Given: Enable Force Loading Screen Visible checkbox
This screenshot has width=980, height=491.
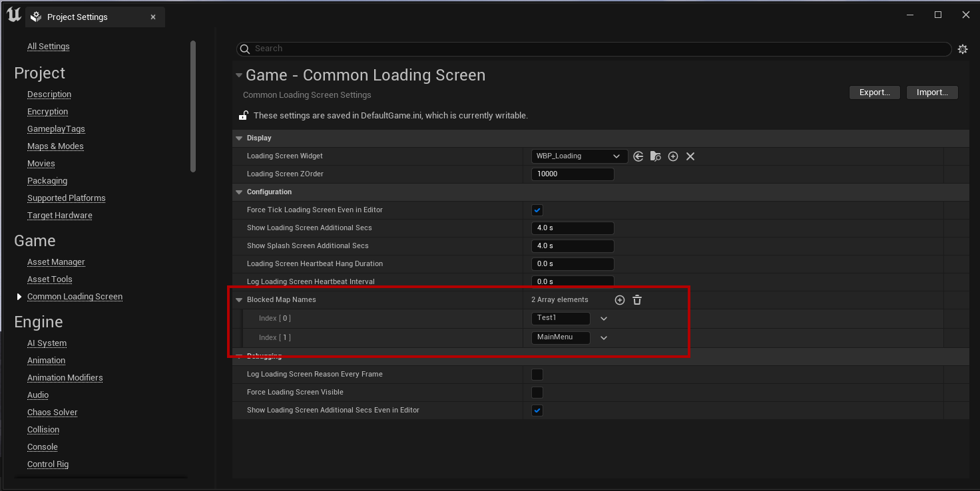Looking at the screenshot, I should point(537,393).
